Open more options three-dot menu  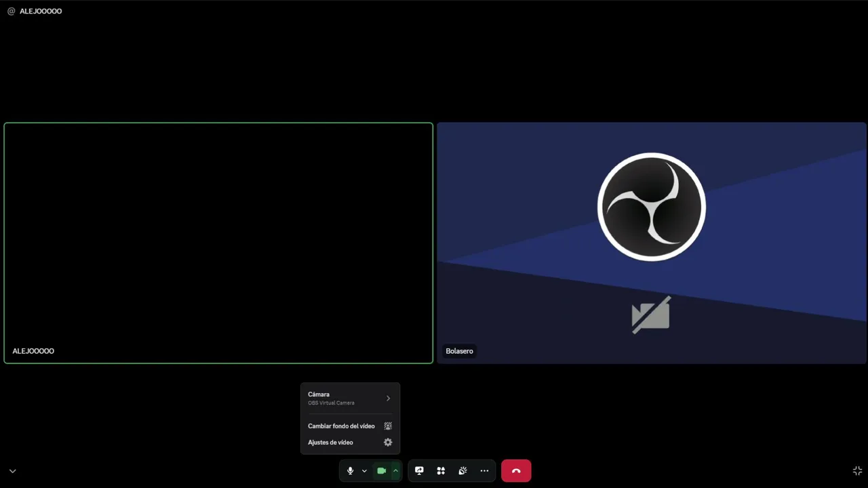coord(484,471)
